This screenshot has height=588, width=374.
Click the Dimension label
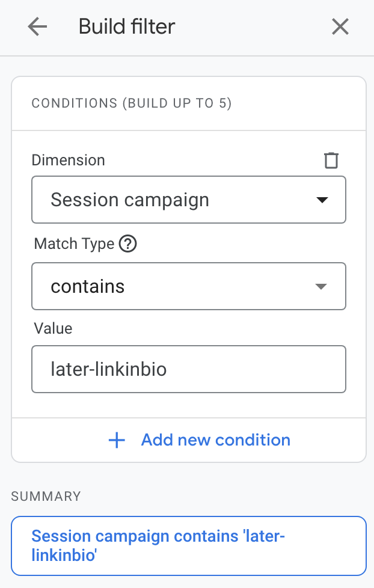(x=69, y=160)
